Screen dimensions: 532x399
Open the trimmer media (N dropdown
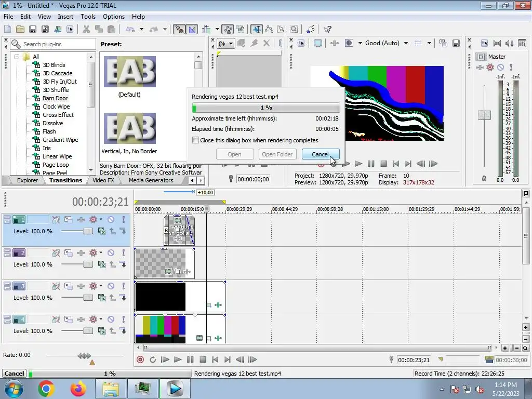pos(226,44)
